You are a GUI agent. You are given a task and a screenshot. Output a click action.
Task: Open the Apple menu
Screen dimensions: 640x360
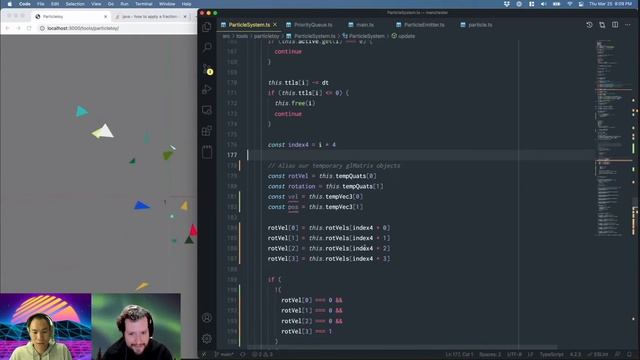click(10, 4)
